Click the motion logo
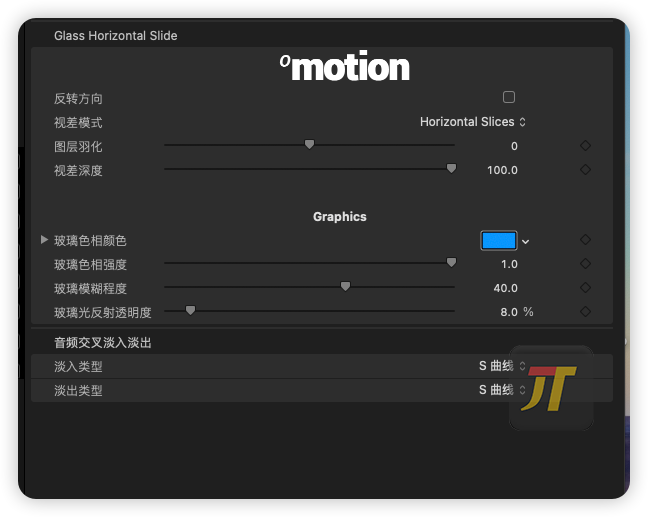 (x=345, y=66)
